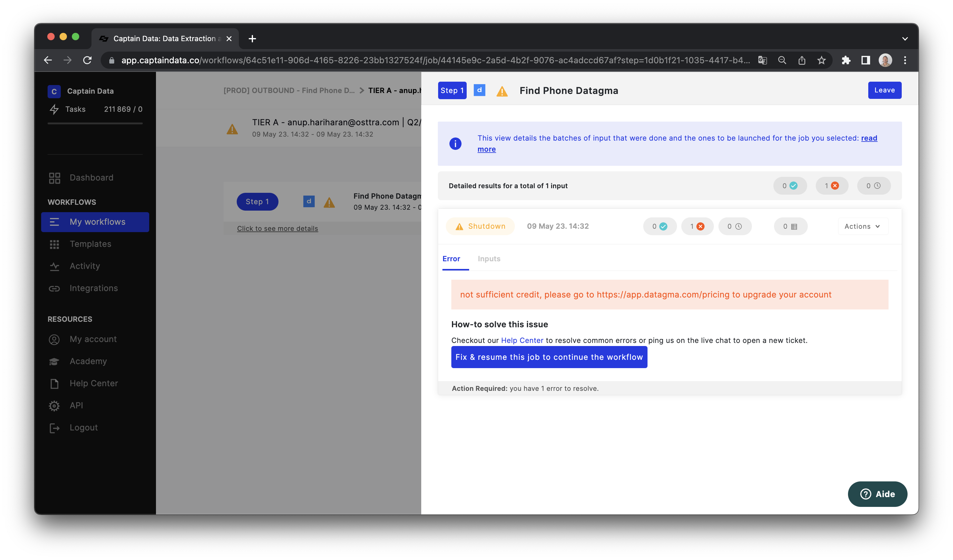The image size is (953, 560).
Task: Open the Chrome three-dot menu
Action: 905,60
